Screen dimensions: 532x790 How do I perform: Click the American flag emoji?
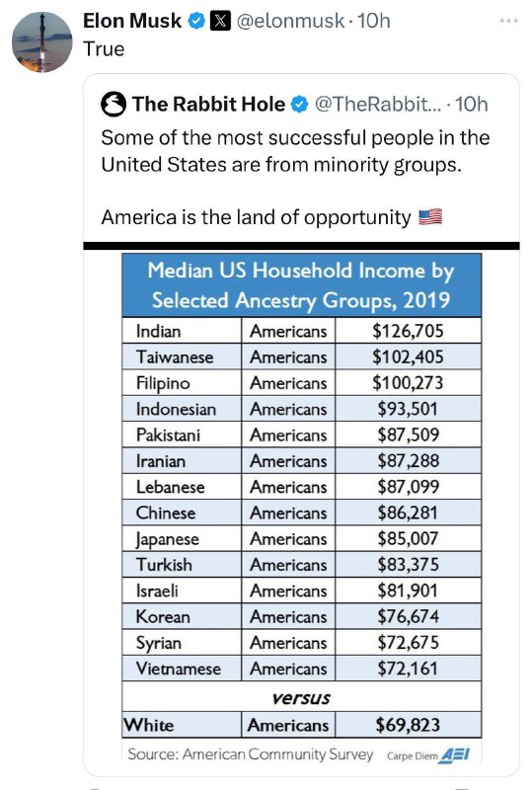[430, 217]
